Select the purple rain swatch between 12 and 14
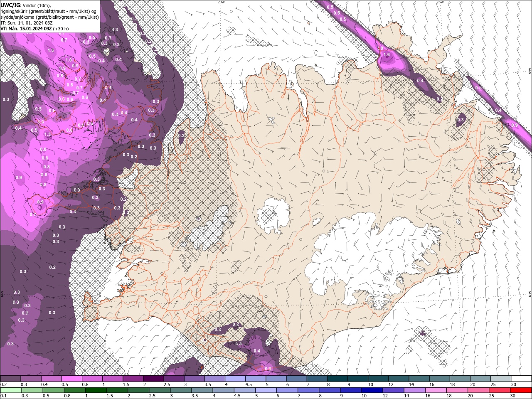This screenshot has height=399, width=532. coord(393,390)
